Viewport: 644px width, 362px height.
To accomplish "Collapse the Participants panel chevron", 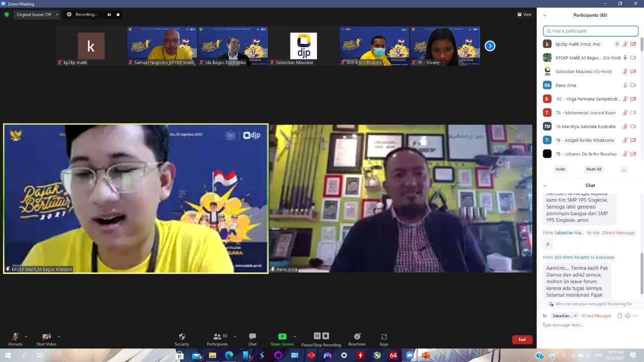I will pos(544,15).
